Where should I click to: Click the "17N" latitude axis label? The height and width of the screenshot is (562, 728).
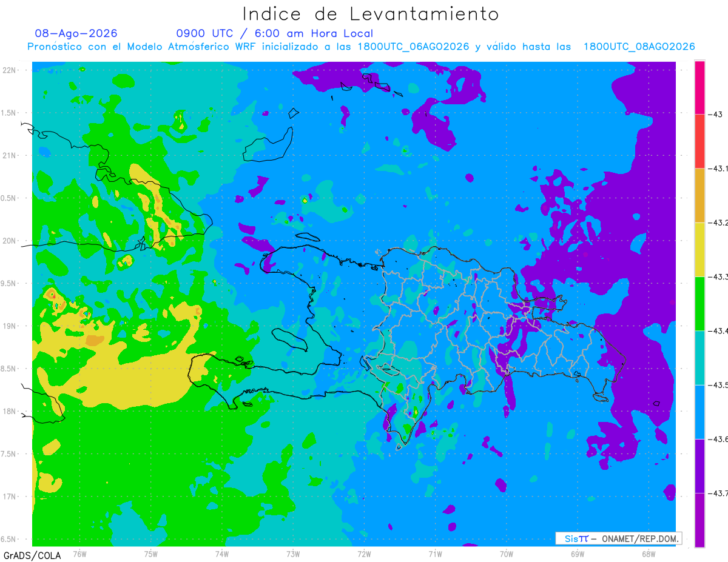pyautogui.click(x=10, y=497)
